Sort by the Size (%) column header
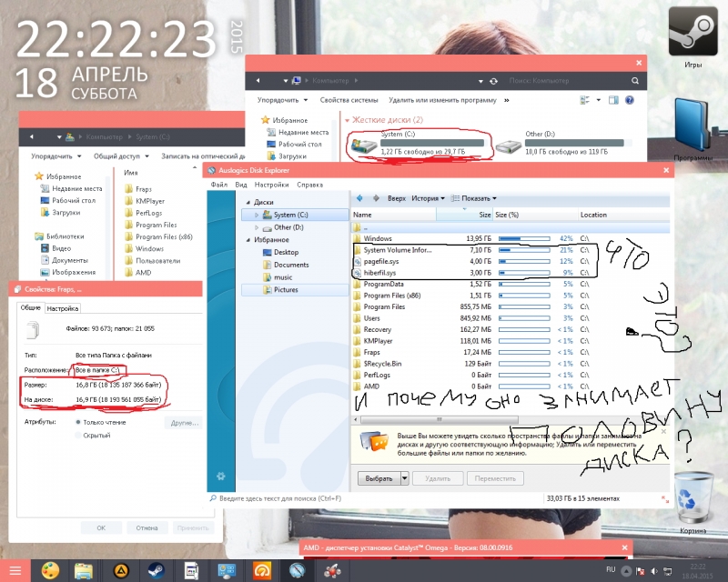This screenshot has width=728, height=582. (x=535, y=215)
